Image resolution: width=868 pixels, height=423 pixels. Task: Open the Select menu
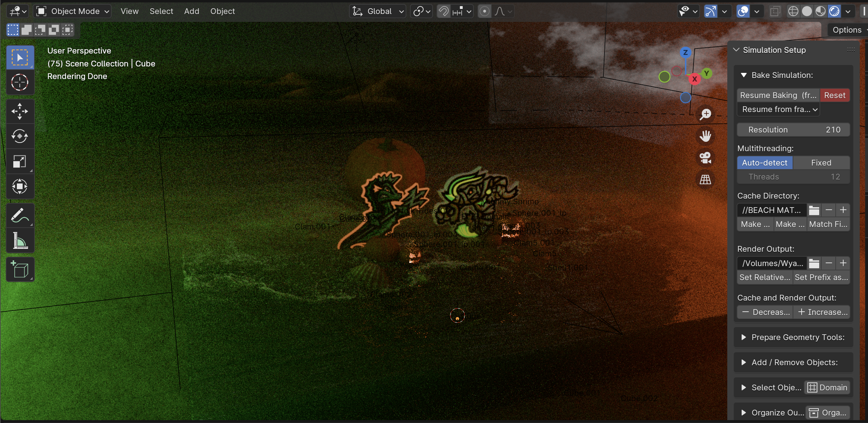(161, 11)
